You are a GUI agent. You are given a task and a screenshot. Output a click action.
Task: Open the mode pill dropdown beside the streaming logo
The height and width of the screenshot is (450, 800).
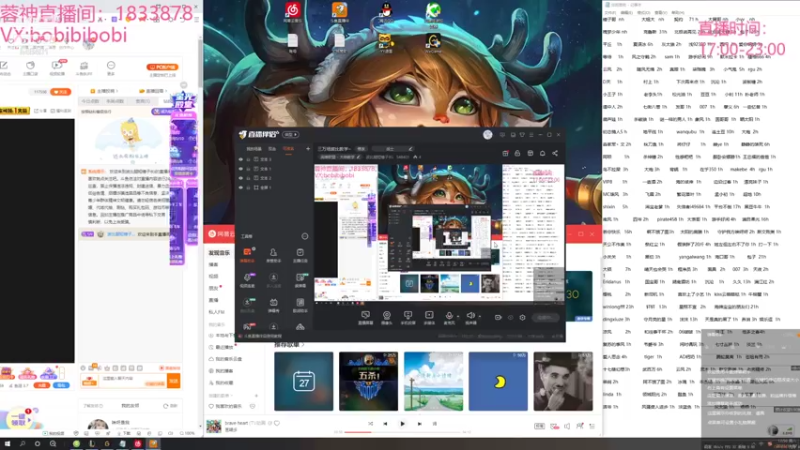point(291,135)
